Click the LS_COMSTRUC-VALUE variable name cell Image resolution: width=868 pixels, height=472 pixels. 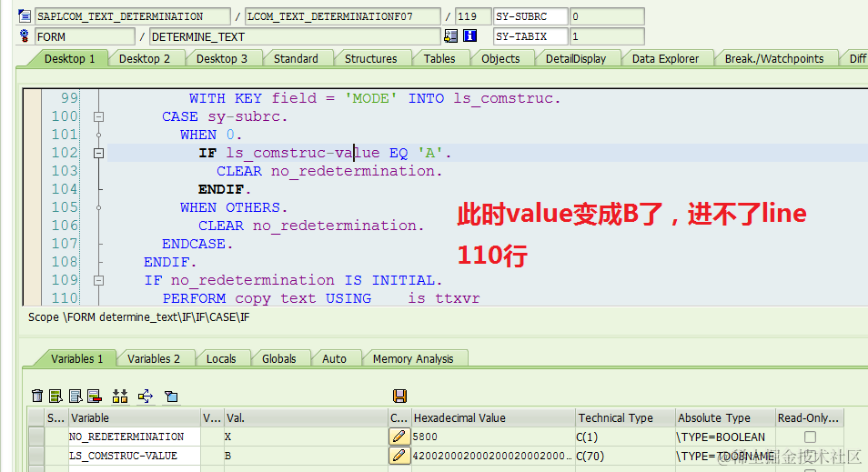[134, 456]
